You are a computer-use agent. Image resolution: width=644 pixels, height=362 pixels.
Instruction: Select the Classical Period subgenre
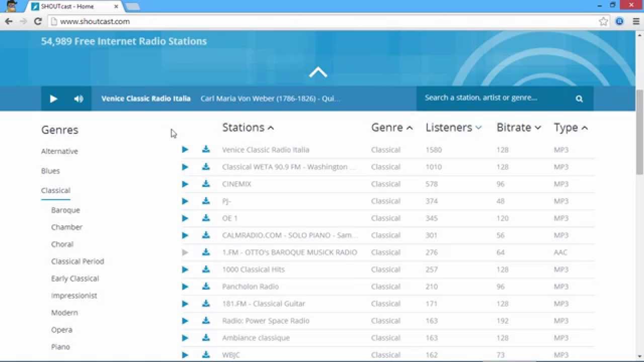click(x=77, y=261)
